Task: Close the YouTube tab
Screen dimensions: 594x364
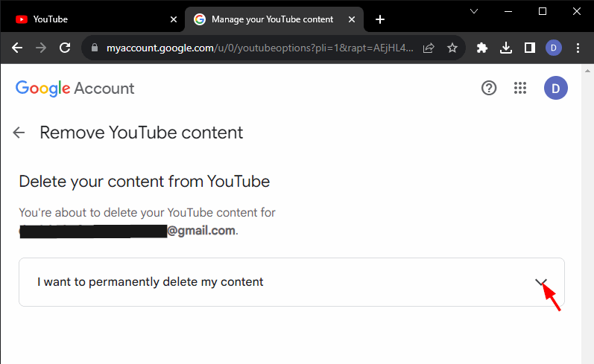Action: tap(174, 19)
